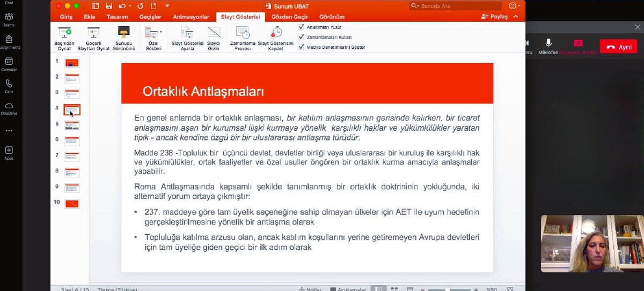The image size is (644, 291).
Task: Click zoom in plus button
Action: (477, 289)
